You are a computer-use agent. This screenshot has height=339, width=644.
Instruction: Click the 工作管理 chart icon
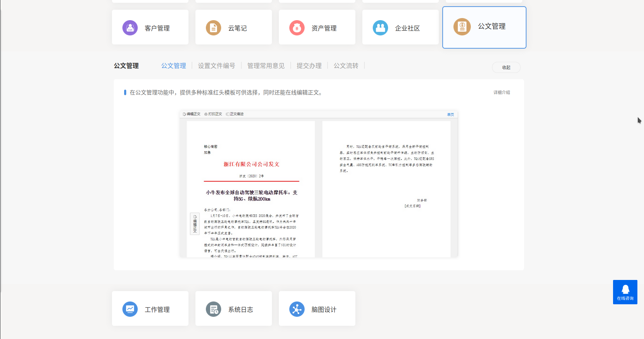point(130,309)
